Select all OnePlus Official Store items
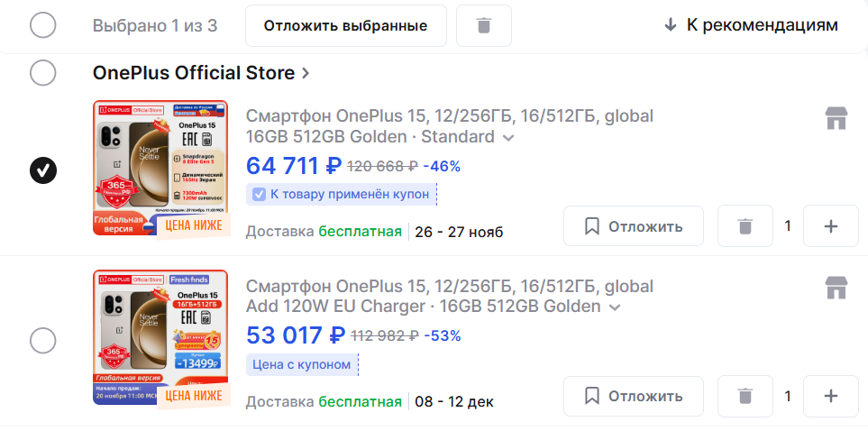868x431 pixels. pyautogui.click(x=43, y=72)
